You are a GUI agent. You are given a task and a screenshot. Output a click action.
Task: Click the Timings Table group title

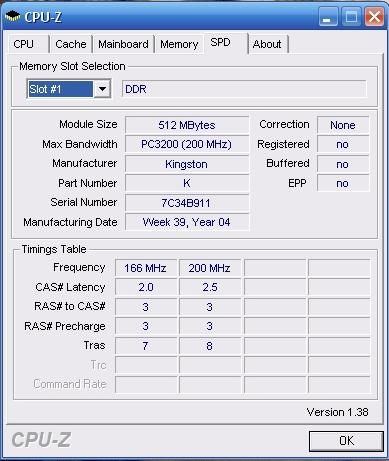click(x=54, y=249)
